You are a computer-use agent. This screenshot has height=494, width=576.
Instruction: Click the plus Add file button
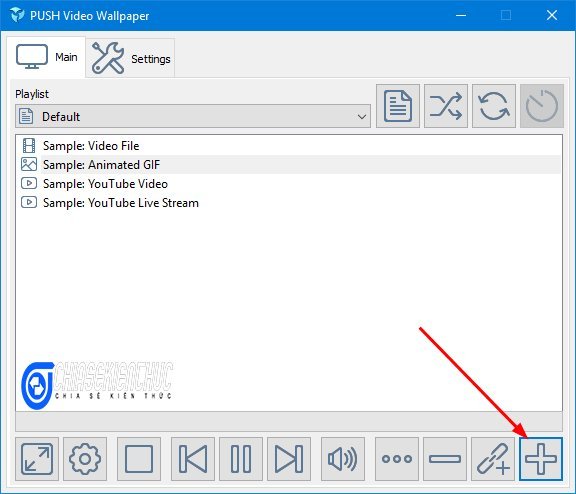541,459
